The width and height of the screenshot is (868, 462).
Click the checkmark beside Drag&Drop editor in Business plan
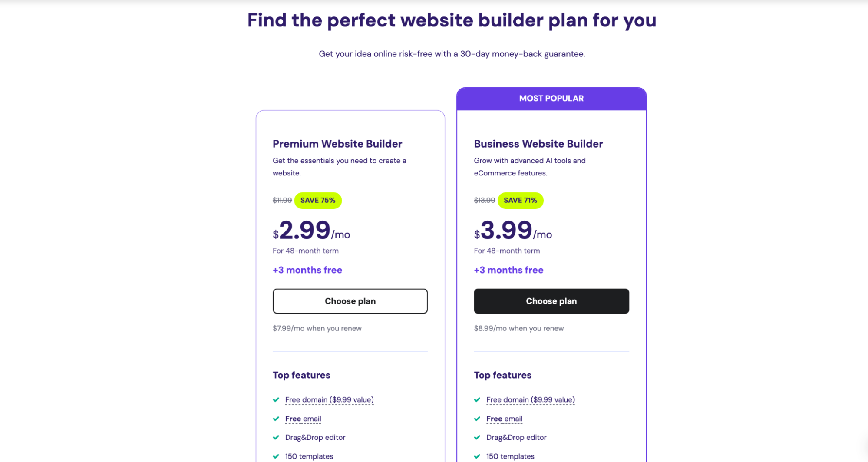[478, 437]
